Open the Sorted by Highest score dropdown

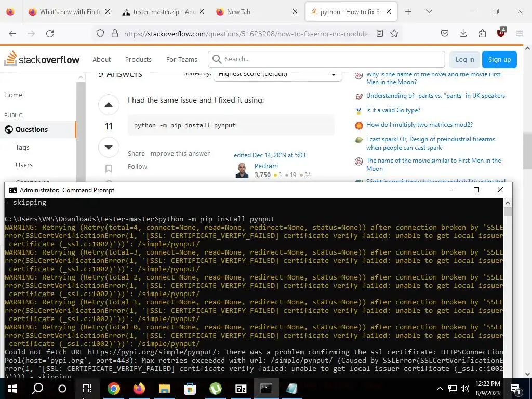(x=277, y=77)
